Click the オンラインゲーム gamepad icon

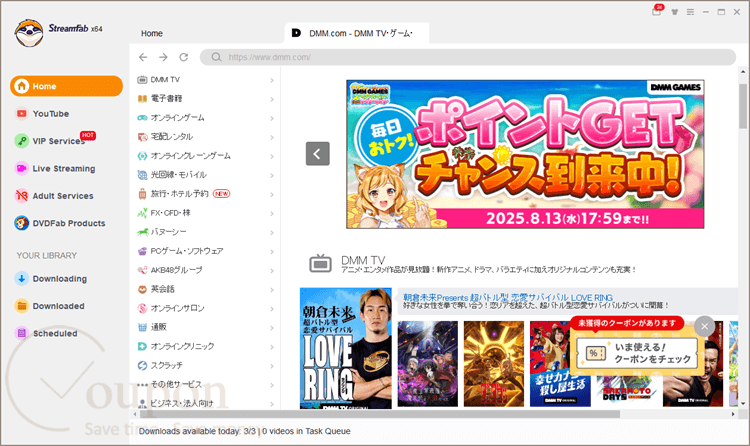pos(142,118)
